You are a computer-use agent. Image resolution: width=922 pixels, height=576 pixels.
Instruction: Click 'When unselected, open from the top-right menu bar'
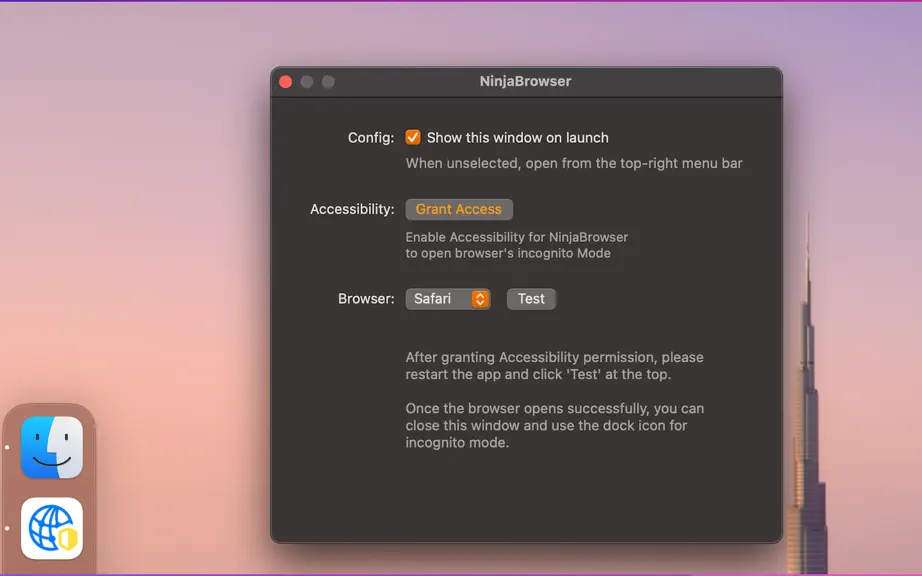point(574,163)
